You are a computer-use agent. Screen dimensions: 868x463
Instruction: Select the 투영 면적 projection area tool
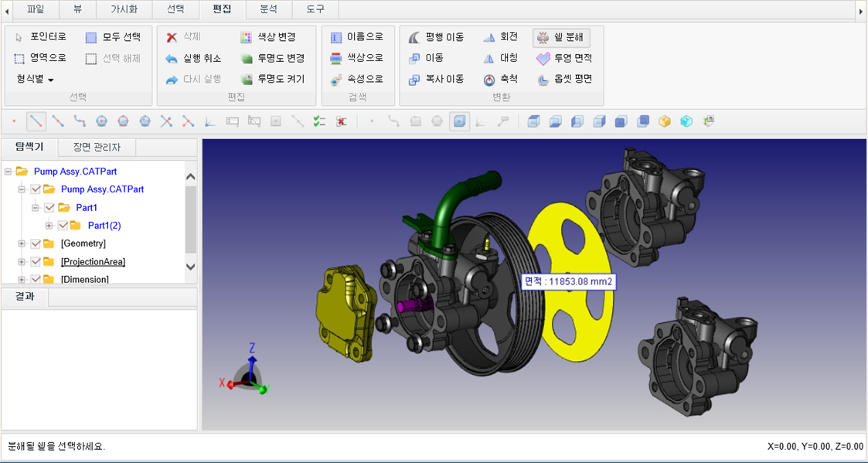pyautogui.click(x=543, y=58)
